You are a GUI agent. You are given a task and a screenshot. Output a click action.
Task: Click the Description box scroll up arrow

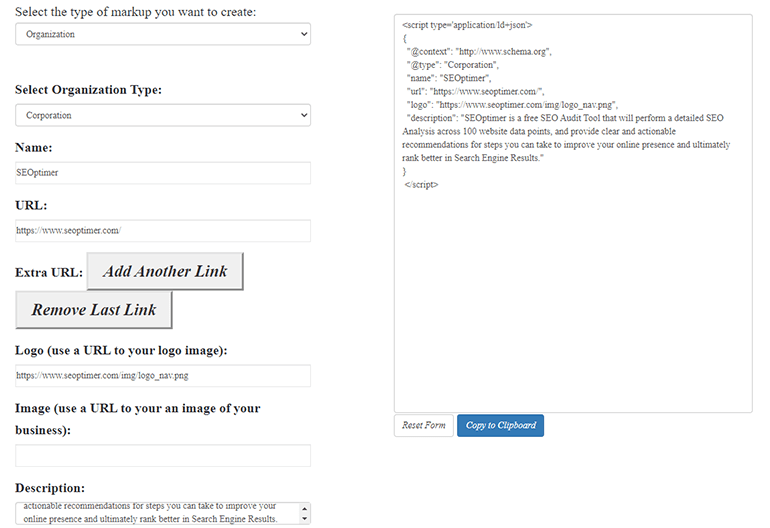pos(304,507)
